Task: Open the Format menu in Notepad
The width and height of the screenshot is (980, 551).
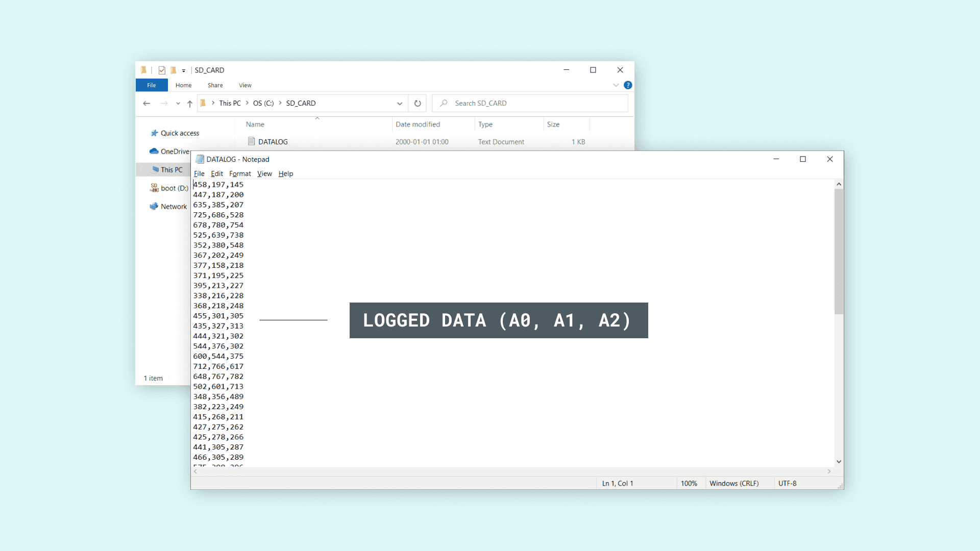Action: click(240, 174)
